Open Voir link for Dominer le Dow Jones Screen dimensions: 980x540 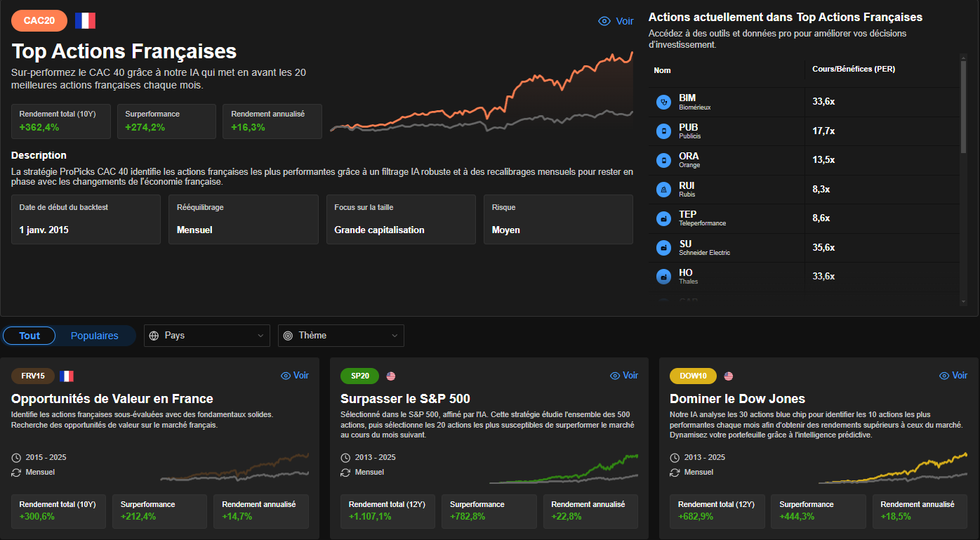[953, 376]
